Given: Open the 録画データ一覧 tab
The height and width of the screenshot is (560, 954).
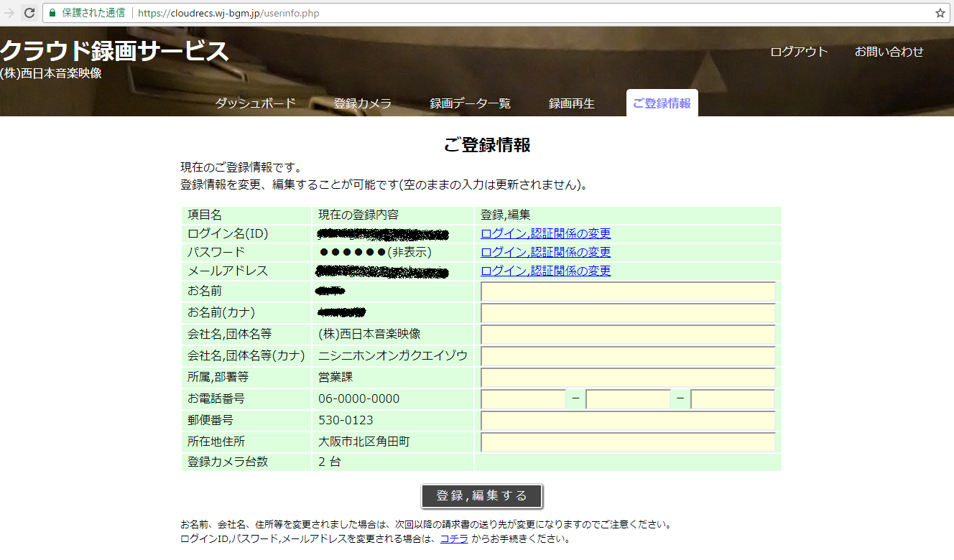Looking at the screenshot, I should 470,103.
